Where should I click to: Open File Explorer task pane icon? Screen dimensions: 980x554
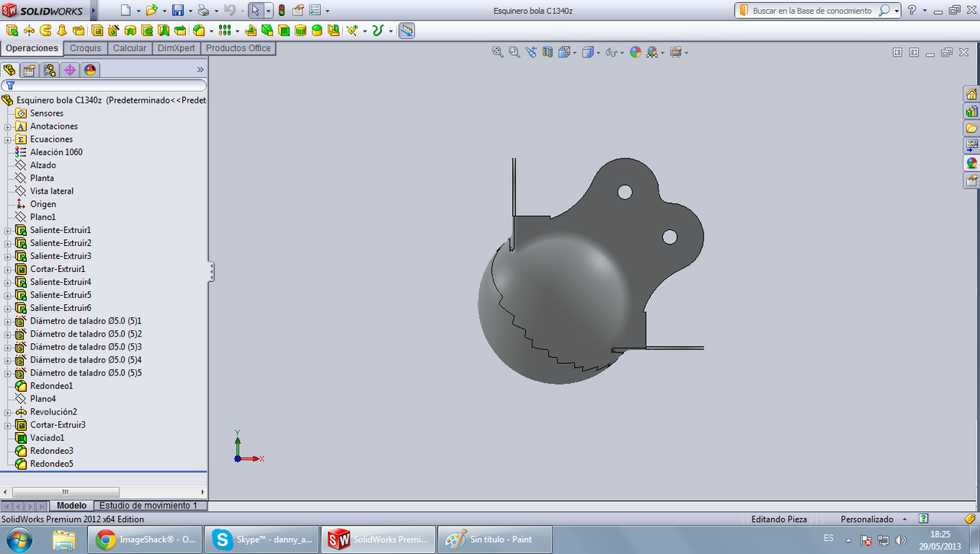pyautogui.click(x=972, y=128)
